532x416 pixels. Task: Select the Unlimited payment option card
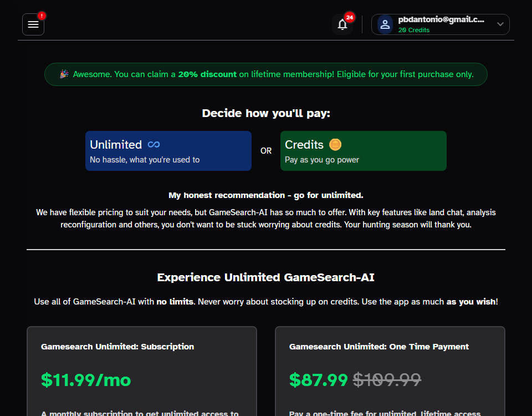point(168,151)
